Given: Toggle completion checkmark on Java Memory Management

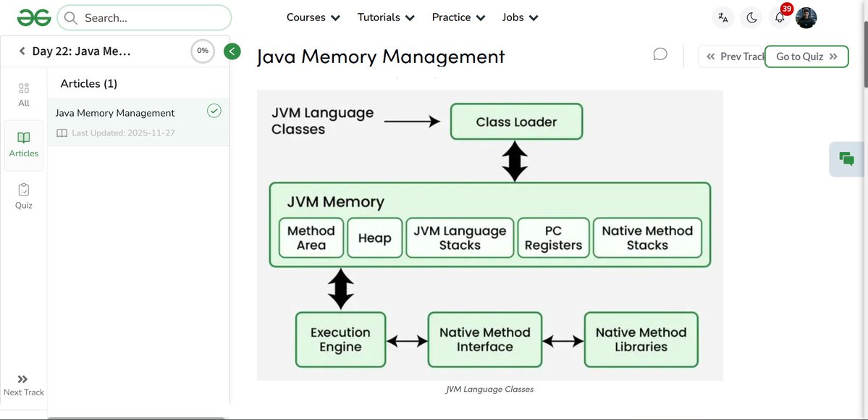Looking at the screenshot, I should tap(214, 110).
